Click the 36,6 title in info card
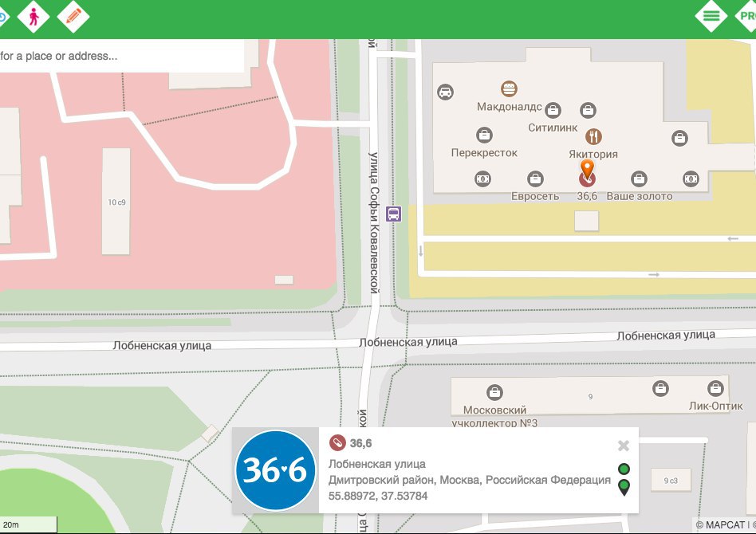 click(x=360, y=443)
